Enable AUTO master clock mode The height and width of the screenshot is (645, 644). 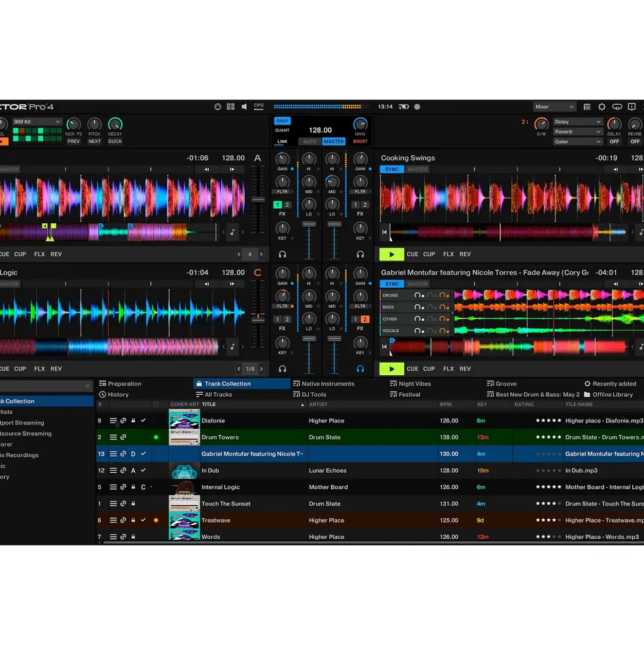(310, 141)
